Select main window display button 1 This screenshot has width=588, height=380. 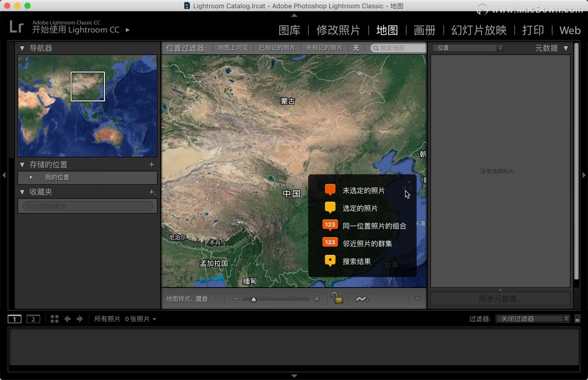pyautogui.click(x=15, y=319)
